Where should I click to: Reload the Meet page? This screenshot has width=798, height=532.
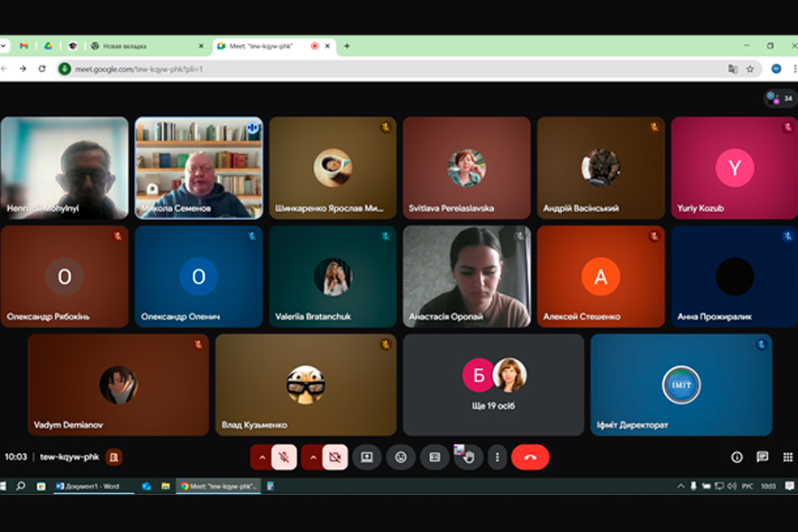point(43,69)
